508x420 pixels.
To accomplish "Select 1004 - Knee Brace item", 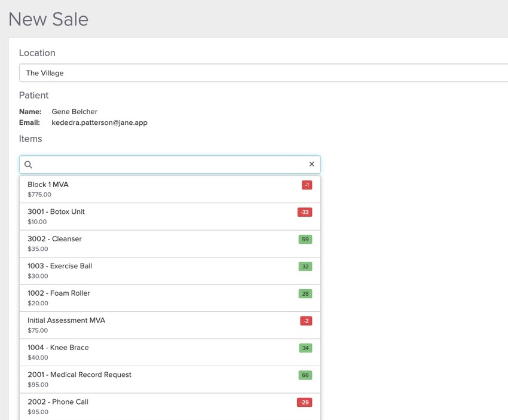I will 170,352.
